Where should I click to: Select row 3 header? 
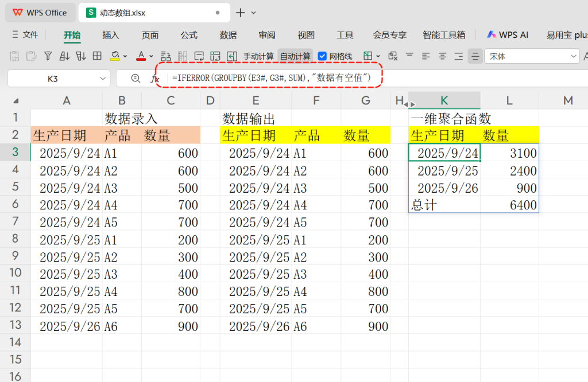pos(15,152)
